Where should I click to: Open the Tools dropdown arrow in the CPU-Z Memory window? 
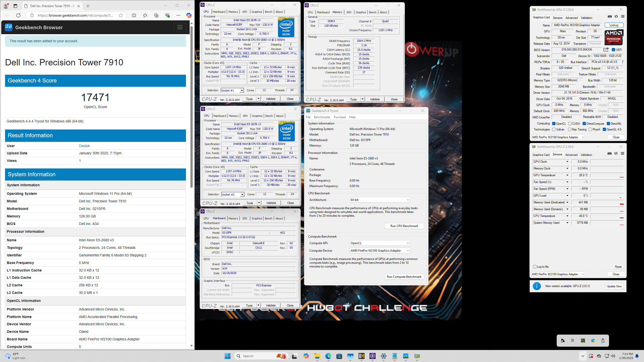click(363, 99)
